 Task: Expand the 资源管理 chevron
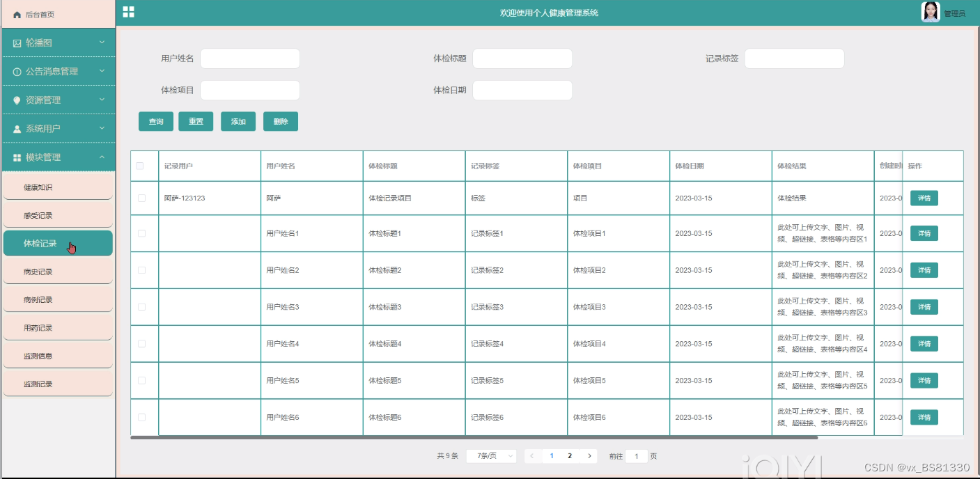point(102,100)
